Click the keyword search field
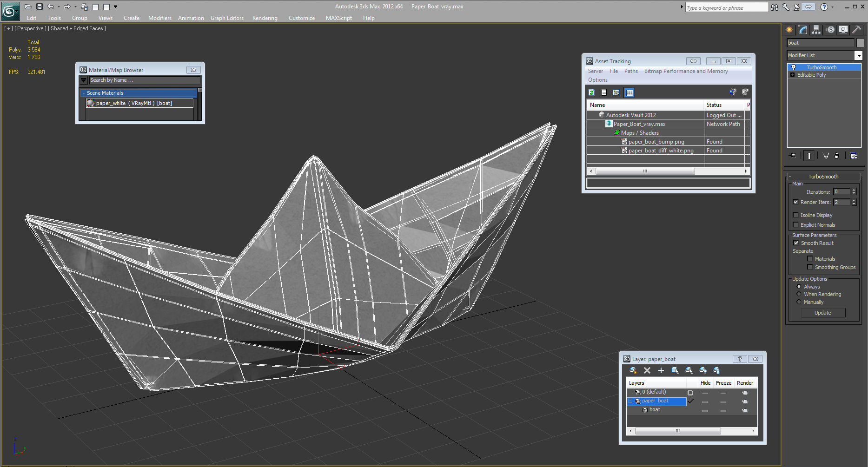This screenshot has height=467, width=868. (727, 7)
